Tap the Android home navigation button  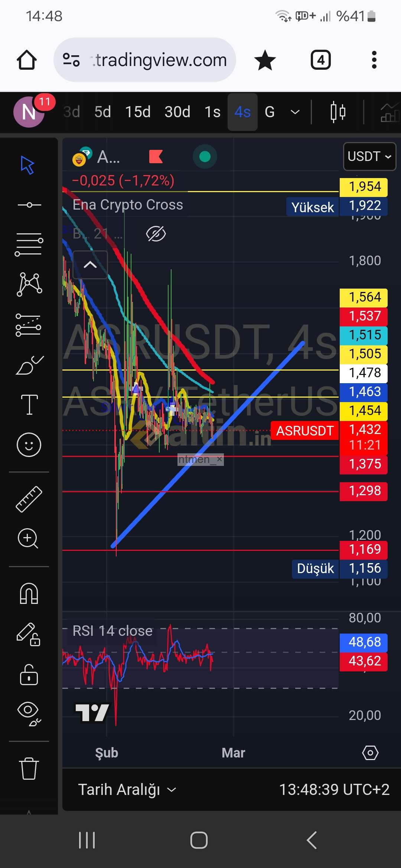(x=199, y=840)
